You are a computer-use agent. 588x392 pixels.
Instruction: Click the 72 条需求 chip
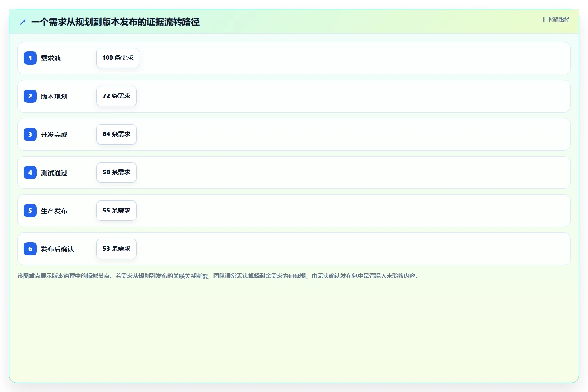tap(116, 96)
